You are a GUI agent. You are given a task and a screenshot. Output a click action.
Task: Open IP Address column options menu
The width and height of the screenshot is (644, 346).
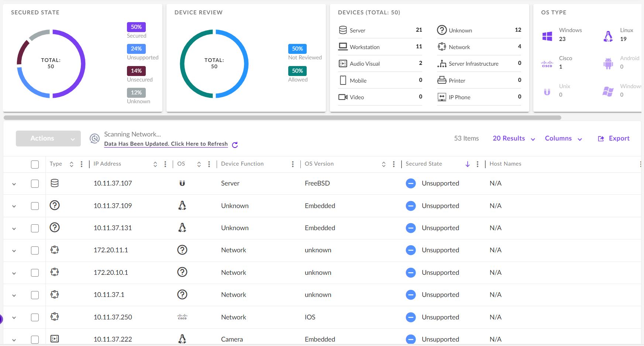[x=165, y=164]
